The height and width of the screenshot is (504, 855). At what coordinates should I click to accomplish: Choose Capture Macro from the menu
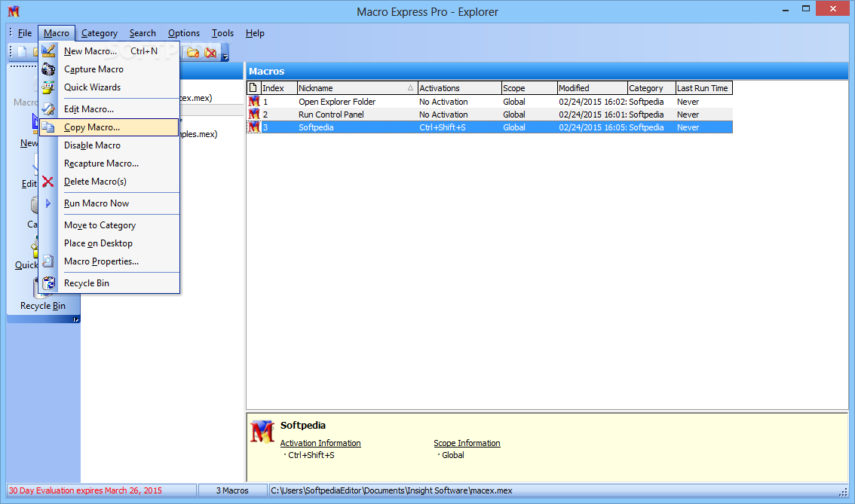coord(109,69)
